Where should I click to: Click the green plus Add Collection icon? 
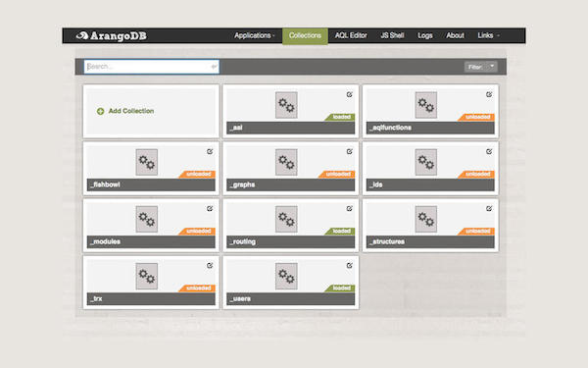(x=101, y=111)
